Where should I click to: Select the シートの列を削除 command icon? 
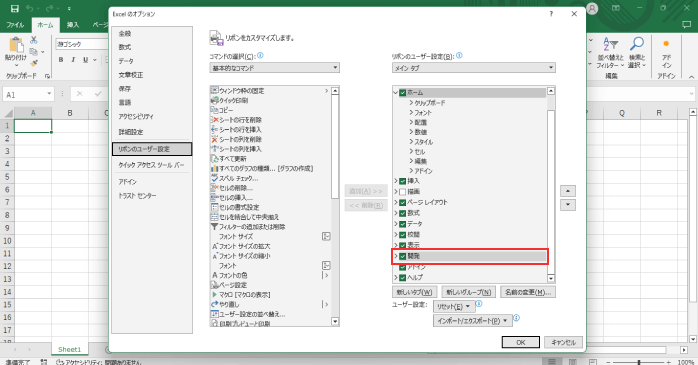[x=215, y=139]
